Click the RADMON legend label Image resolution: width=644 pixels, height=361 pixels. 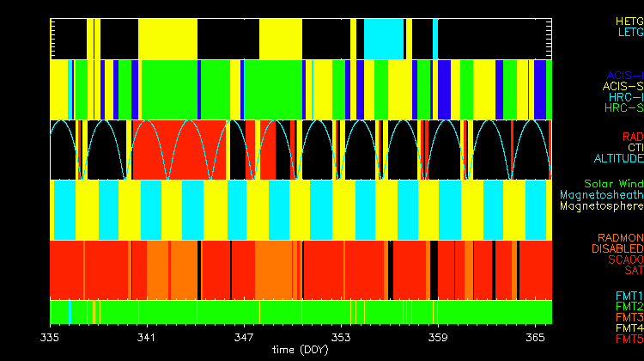(620, 238)
